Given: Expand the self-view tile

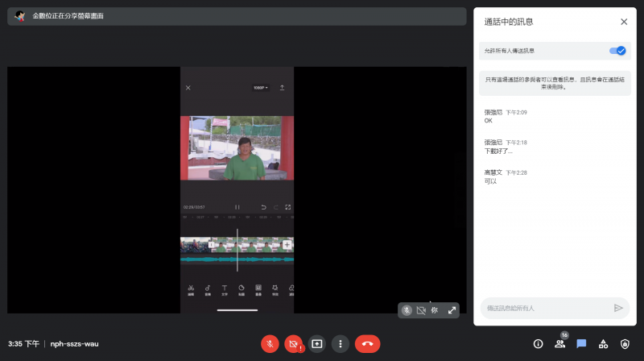Looking at the screenshot, I should pyautogui.click(x=452, y=310).
